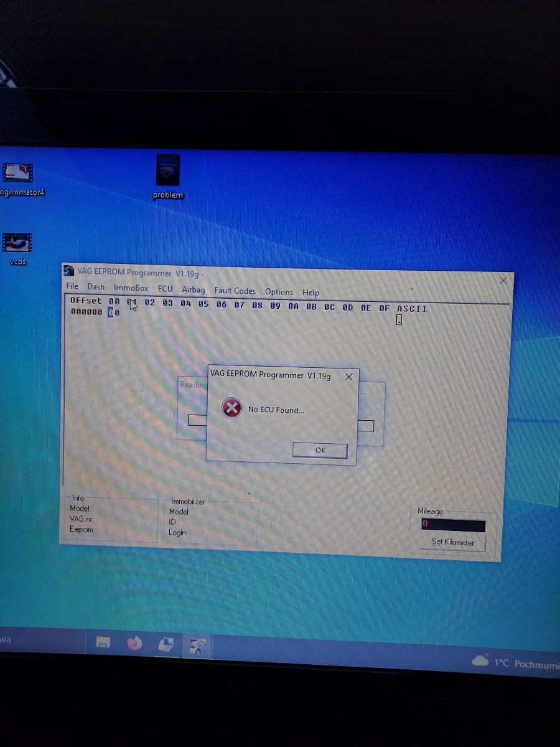Open the File menu
The height and width of the screenshot is (747, 560).
pos(72,286)
